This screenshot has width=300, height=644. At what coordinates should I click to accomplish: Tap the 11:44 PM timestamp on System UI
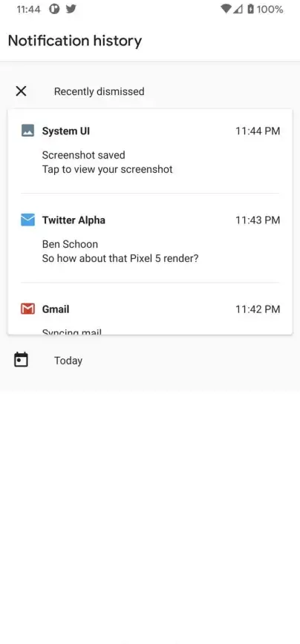point(258,131)
